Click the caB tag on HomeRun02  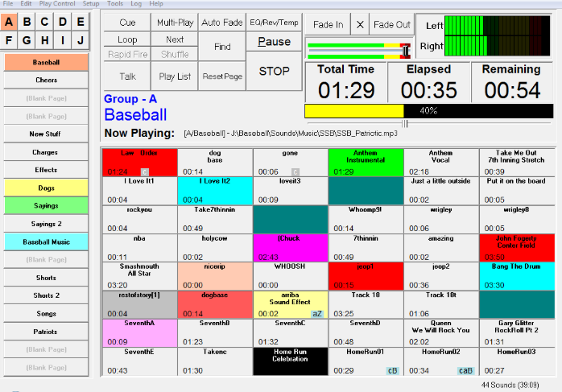465,370
